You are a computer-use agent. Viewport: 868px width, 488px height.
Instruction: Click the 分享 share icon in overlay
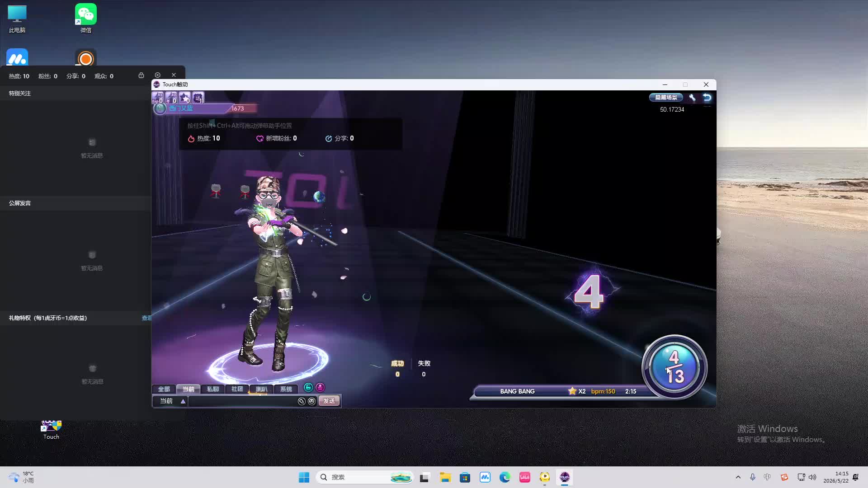tap(329, 139)
